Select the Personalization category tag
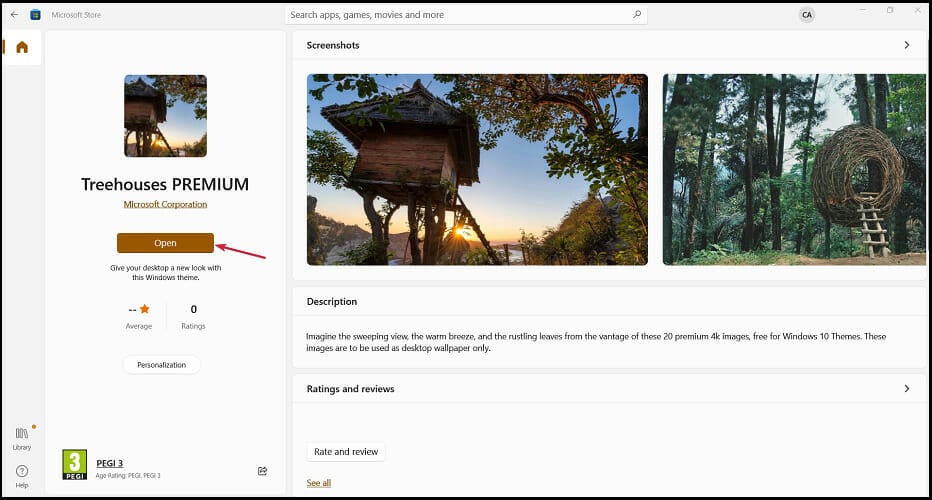Image resolution: width=932 pixels, height=500 pixels. pos(162,365)
